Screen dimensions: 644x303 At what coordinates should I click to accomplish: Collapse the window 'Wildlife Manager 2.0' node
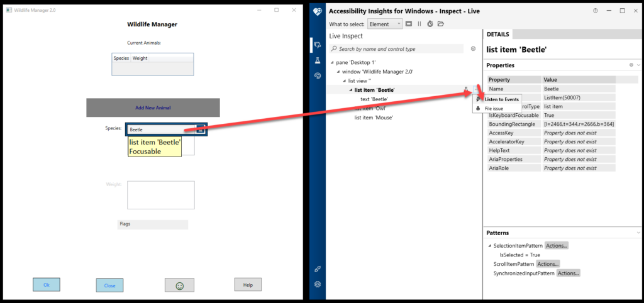tap(338, 72)
